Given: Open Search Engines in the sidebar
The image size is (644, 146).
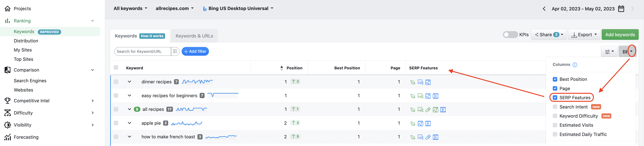Looking at the screenshot, I should click(30, 81).
